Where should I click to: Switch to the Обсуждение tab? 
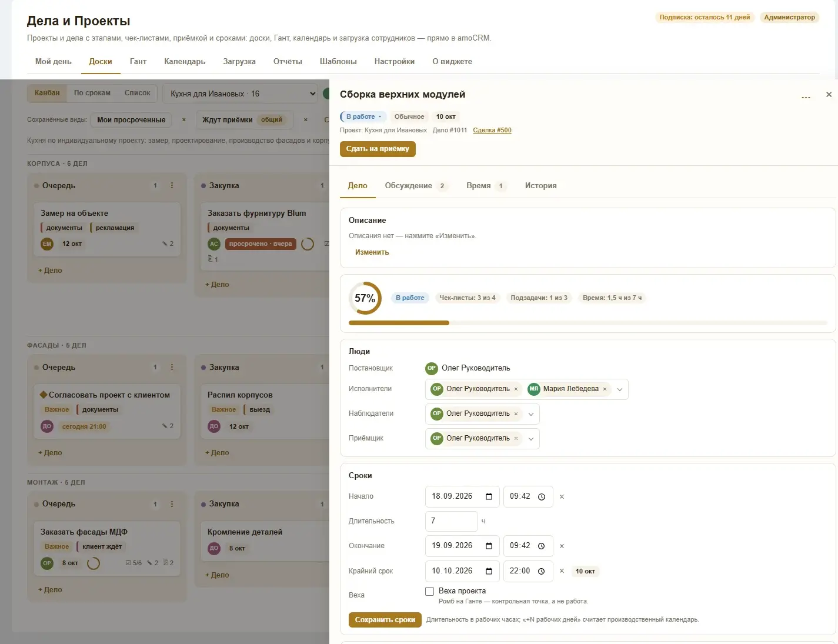coord(416,186)
